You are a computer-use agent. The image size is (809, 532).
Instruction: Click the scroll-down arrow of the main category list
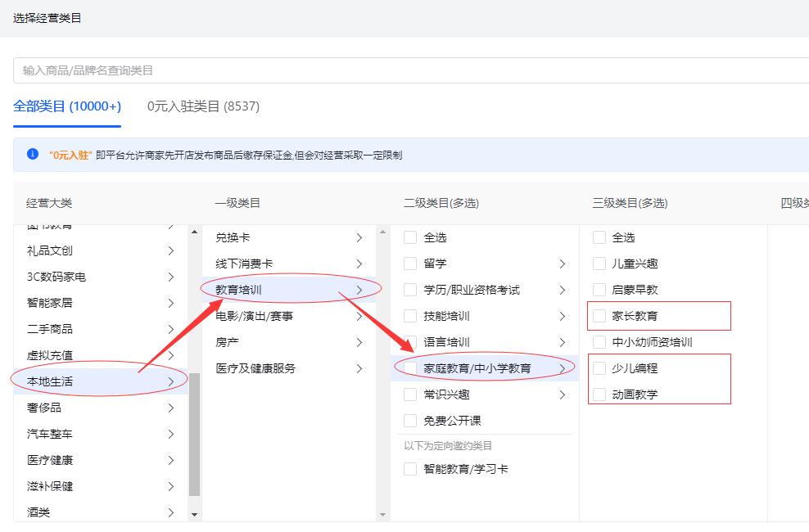194,514
